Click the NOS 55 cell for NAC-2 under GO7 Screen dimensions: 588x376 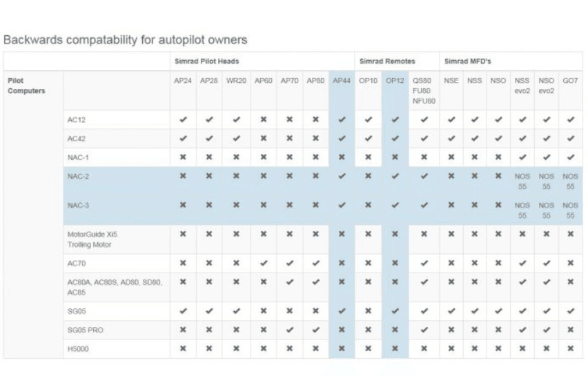click(x=570, y=181)
